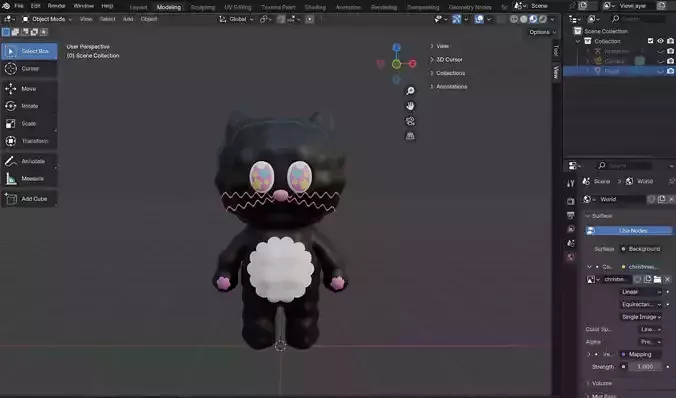Pick the Rotate tool
The image size is (676, 398).
tap(29, 106)
